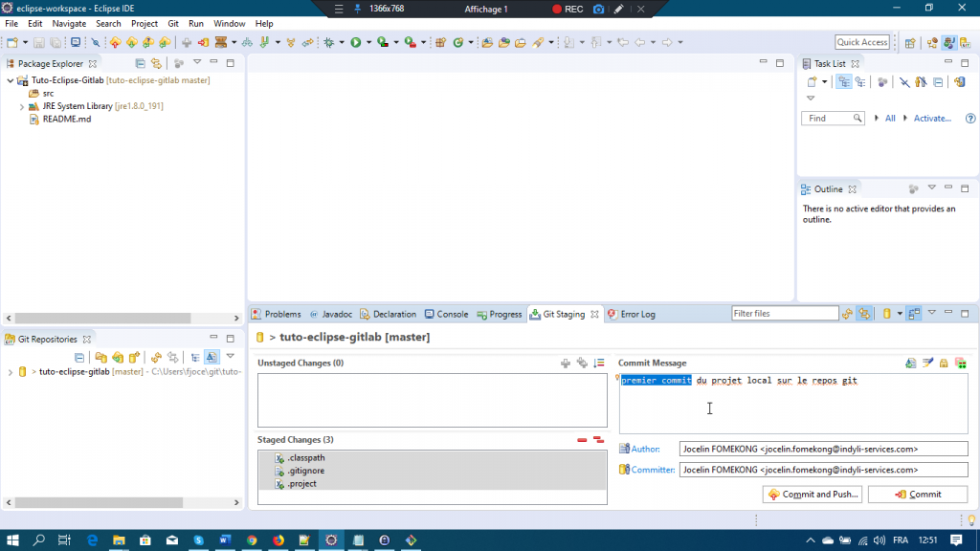
Task: Open the Git menu
Action: coord(173,24)
